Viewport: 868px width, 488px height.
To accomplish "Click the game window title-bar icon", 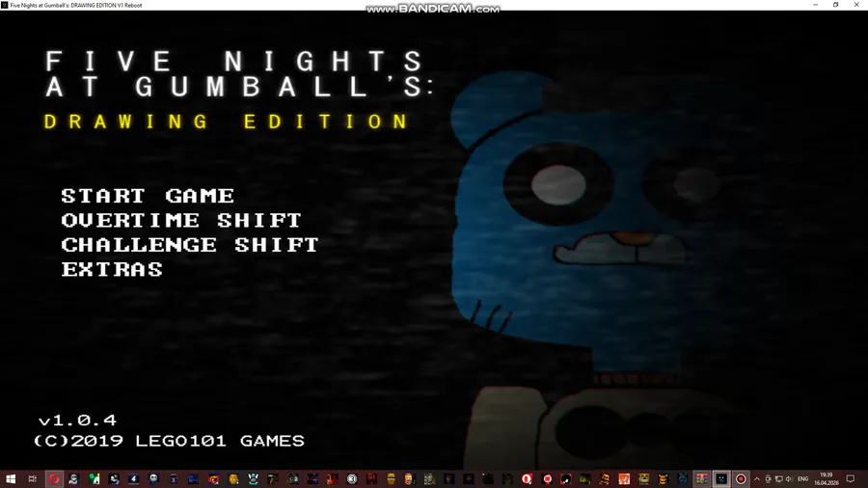I will pyautogui.click(x=5, y=5).
